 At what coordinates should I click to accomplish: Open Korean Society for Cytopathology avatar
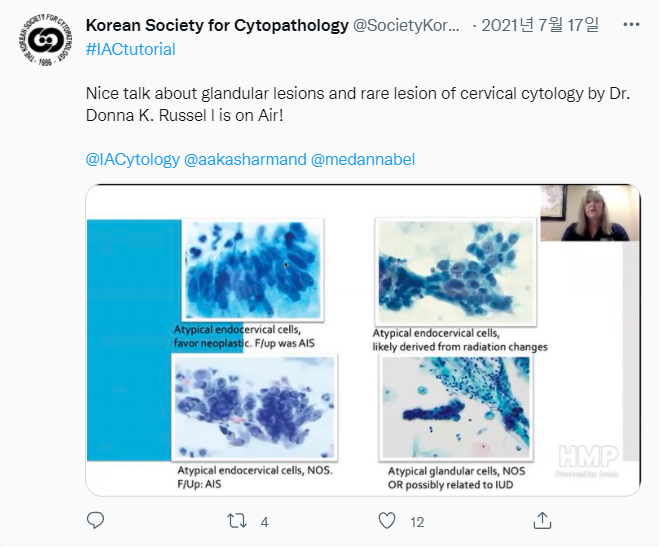tap(45, 40)
